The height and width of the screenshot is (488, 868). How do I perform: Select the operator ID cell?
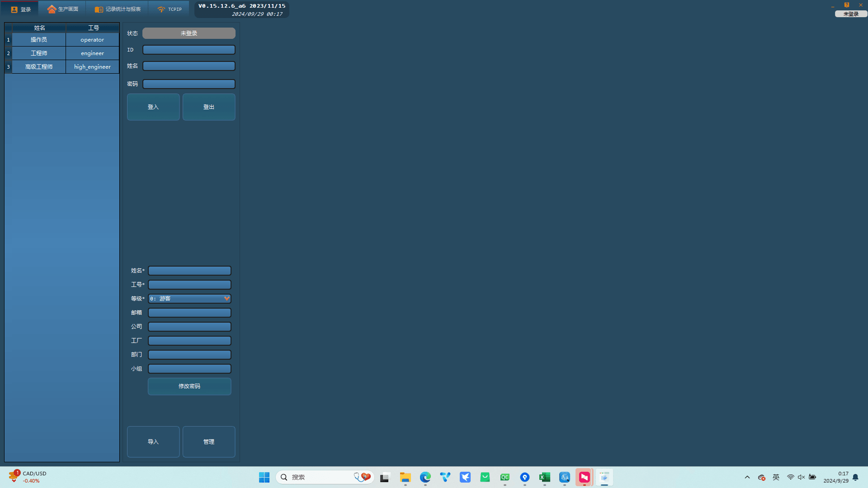pos(92,40)
